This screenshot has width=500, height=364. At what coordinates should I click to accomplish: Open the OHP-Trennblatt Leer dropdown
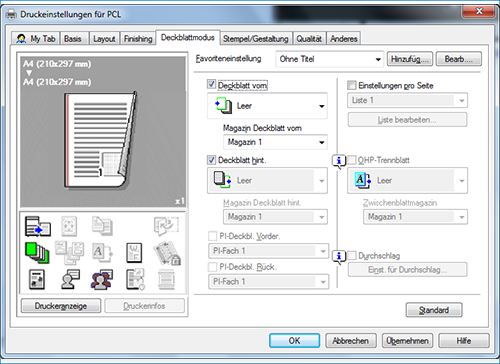tap(408, 180)
